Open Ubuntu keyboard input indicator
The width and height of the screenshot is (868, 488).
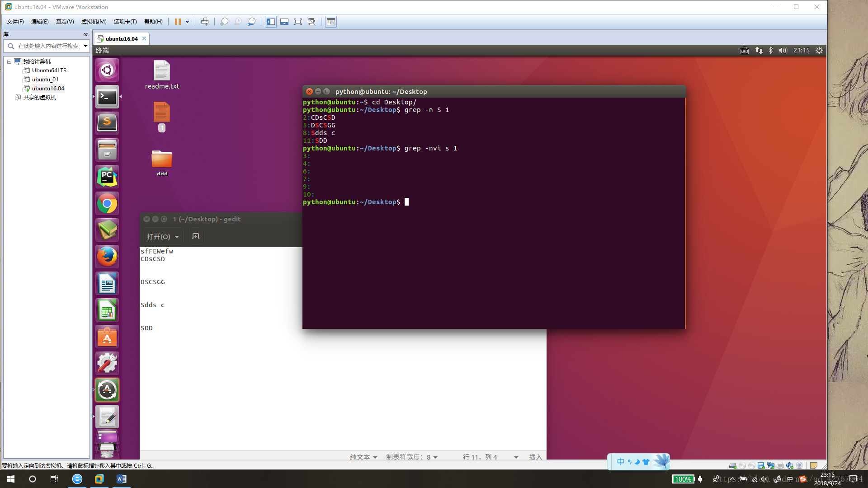pos(744,51)
